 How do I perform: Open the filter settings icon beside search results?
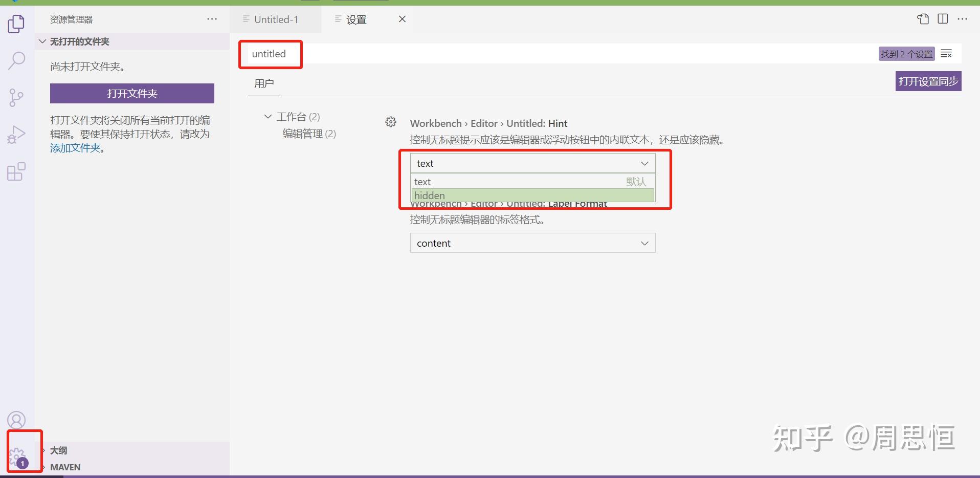tap(947, 53)
